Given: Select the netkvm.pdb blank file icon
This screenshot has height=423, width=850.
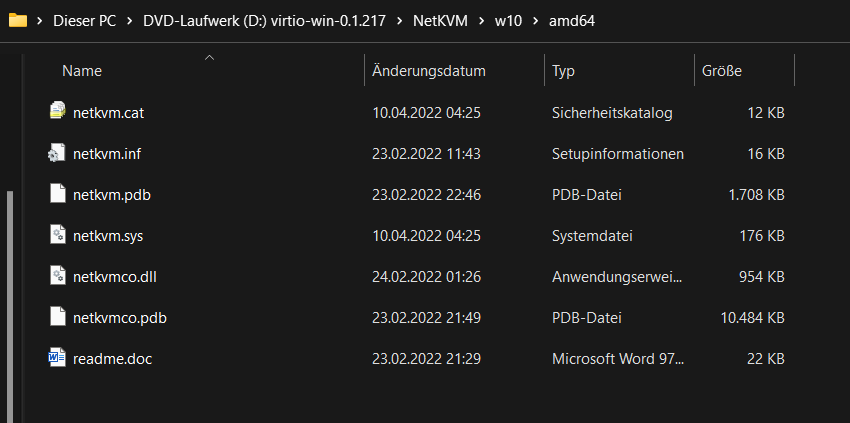Looking at the screenshot, I should (x=57, y=194).
